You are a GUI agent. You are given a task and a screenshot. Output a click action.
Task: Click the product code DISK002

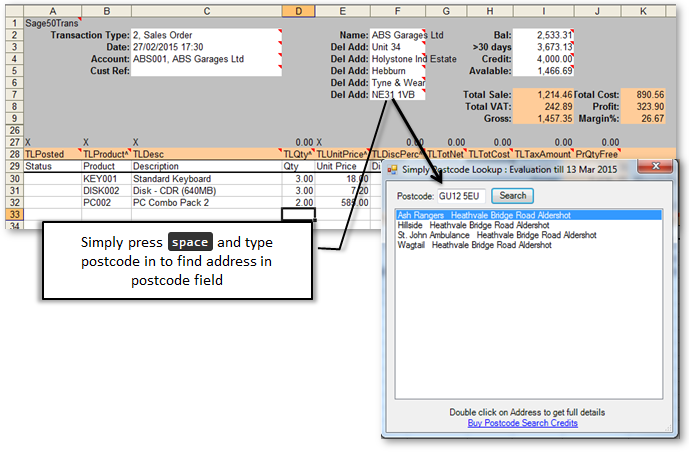[106, 191]
